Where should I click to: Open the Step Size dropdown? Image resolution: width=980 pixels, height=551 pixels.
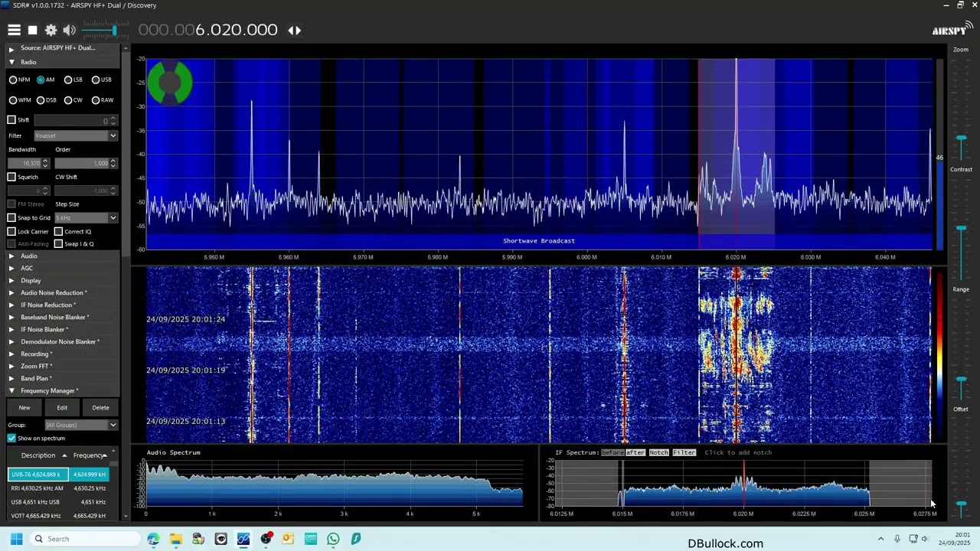click(x=86, y=218)
